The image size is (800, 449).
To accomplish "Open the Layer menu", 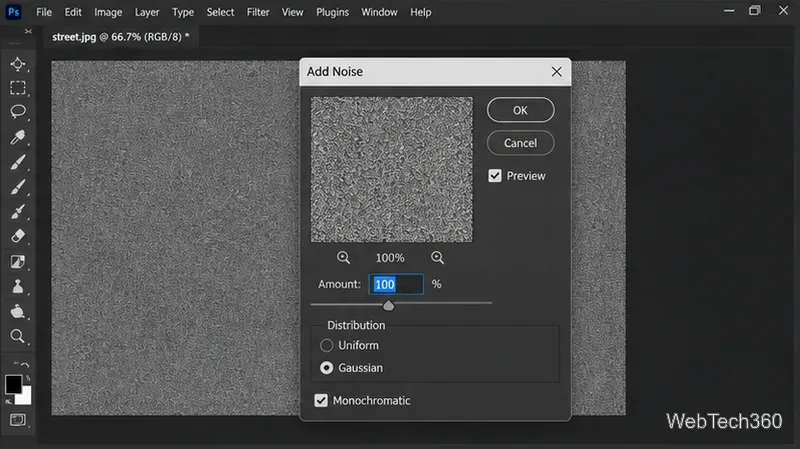I will pyautogui.click(x=147, y=12).
